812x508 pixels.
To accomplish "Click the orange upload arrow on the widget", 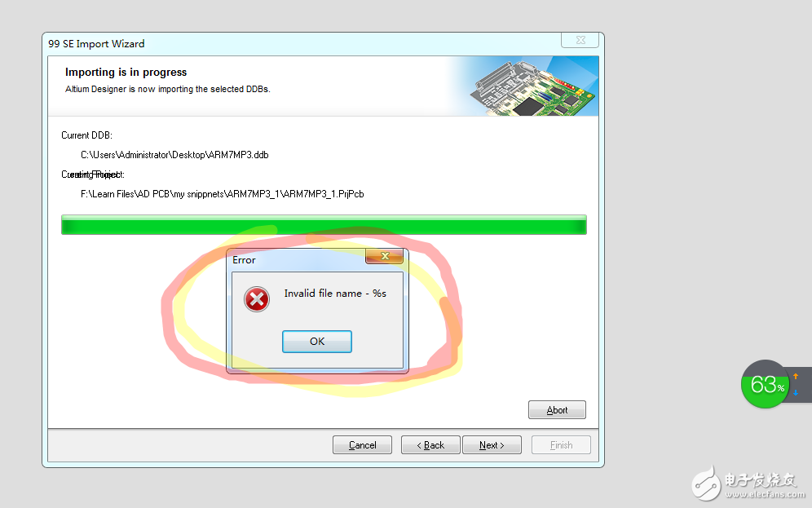I will 796,376.
